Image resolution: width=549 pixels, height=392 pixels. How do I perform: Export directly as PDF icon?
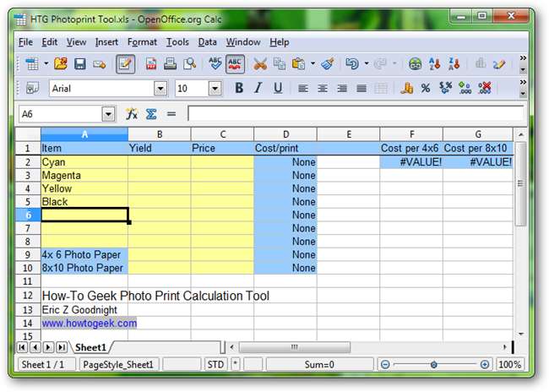pyautogui.click(x=151, y=64)
